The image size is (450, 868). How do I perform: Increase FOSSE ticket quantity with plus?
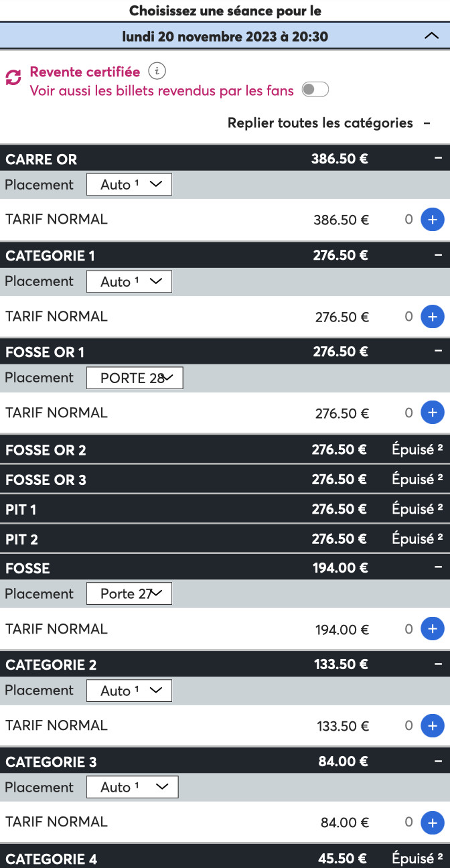coord(432,628)
